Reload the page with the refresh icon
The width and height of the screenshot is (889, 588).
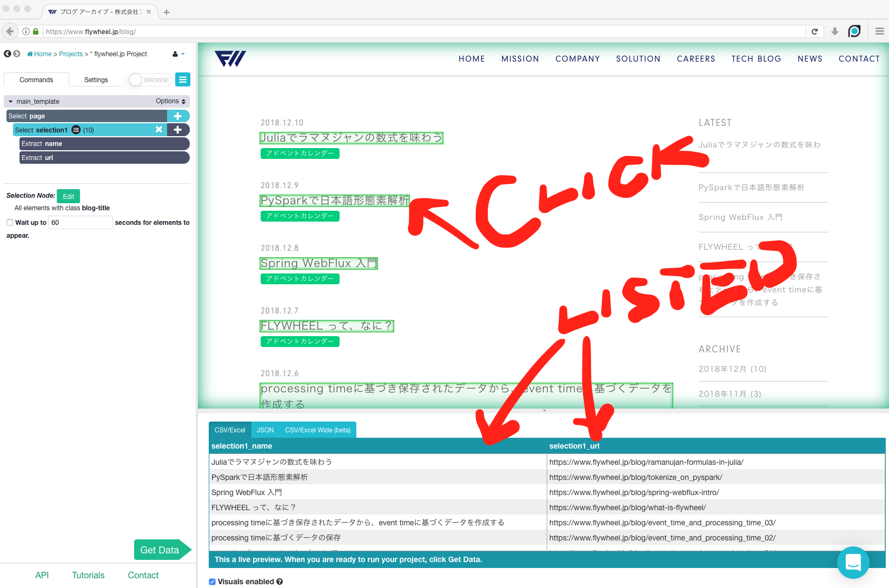click(814, 31)
